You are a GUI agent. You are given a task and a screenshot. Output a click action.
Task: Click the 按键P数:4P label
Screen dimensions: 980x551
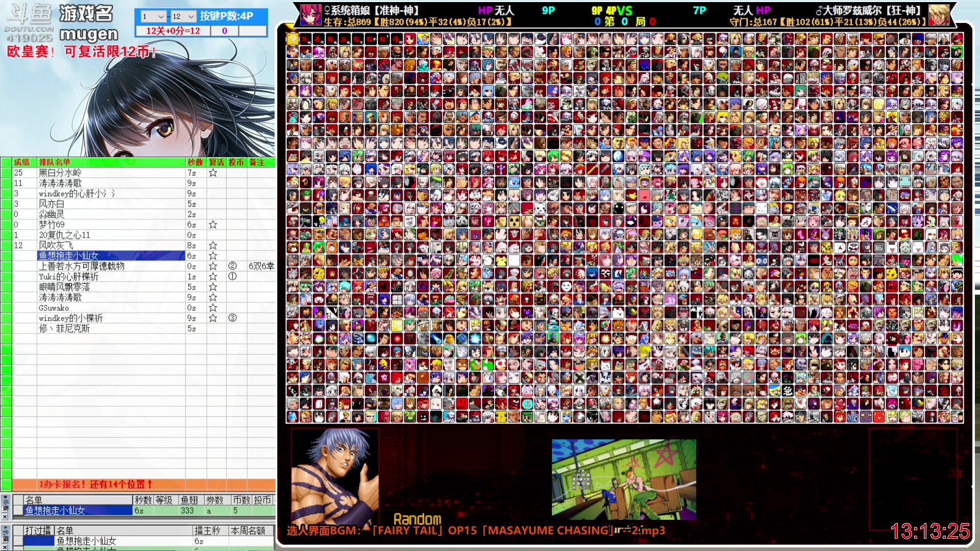pyautogui.click(x=226, y=16)
